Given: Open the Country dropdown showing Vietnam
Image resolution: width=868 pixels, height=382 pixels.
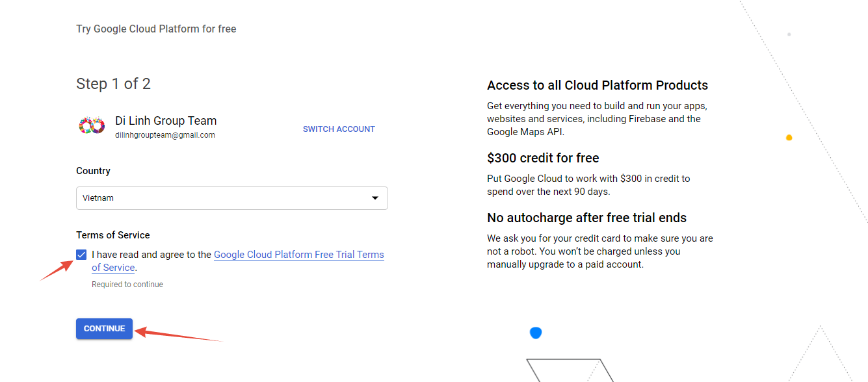Looking at the screenshot, I should [232, 198].
